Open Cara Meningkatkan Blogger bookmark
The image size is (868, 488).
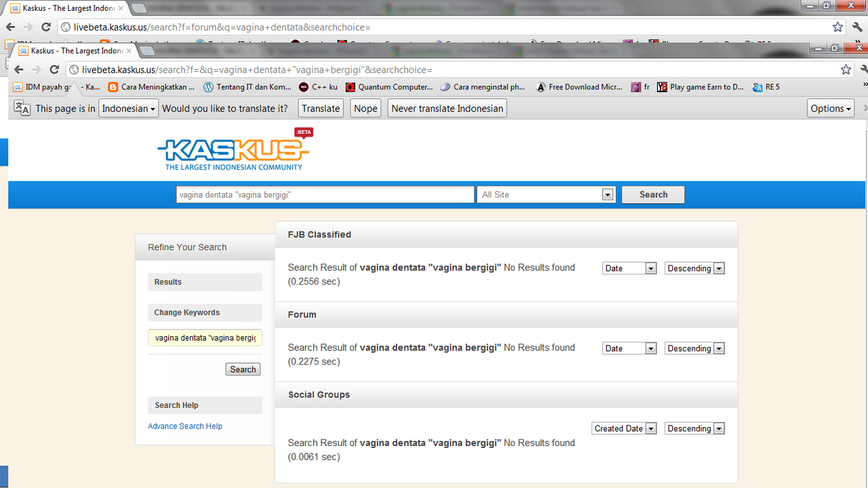pyautogui.click(x=152, y=87)
